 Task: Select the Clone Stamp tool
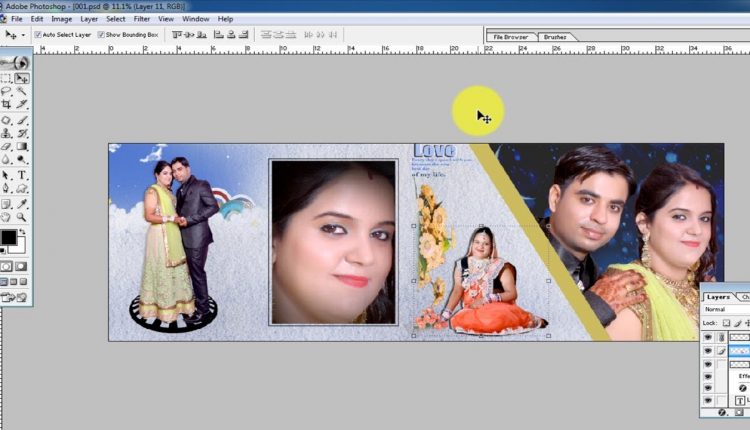pos(6,133)
